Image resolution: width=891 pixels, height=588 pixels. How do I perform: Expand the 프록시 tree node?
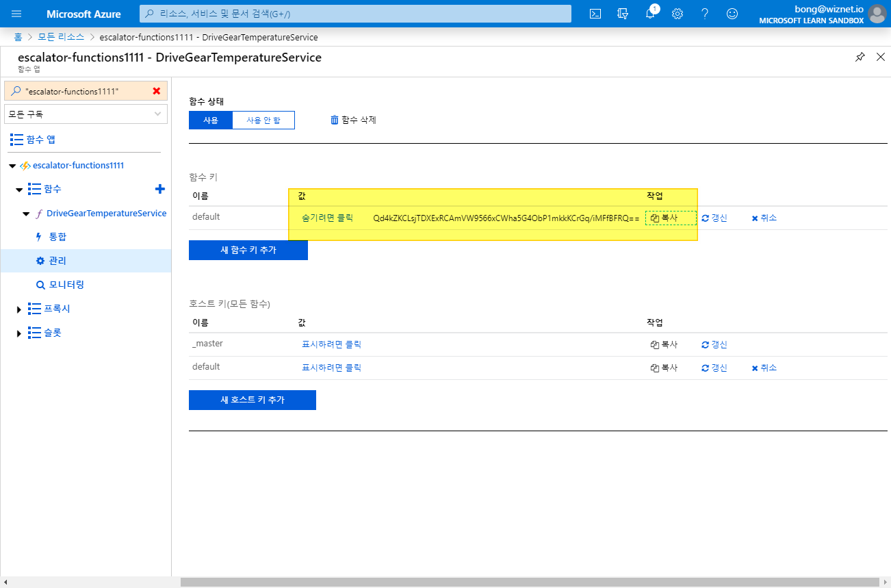point(19,309)
